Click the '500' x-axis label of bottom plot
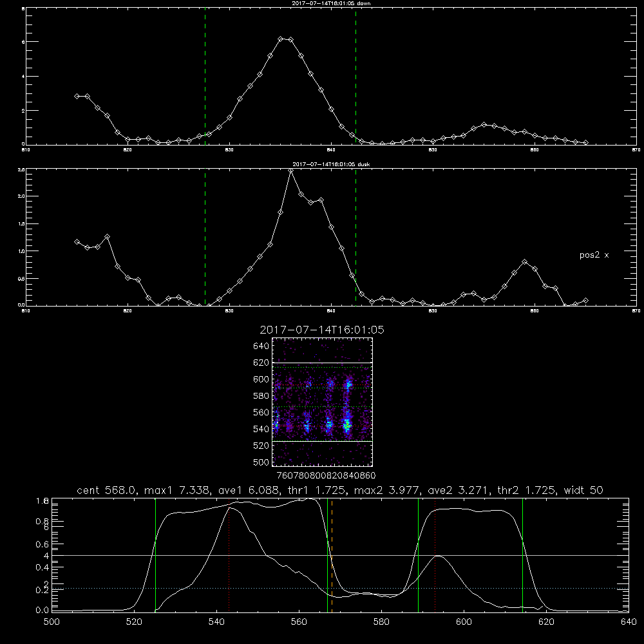 (52, 622)
